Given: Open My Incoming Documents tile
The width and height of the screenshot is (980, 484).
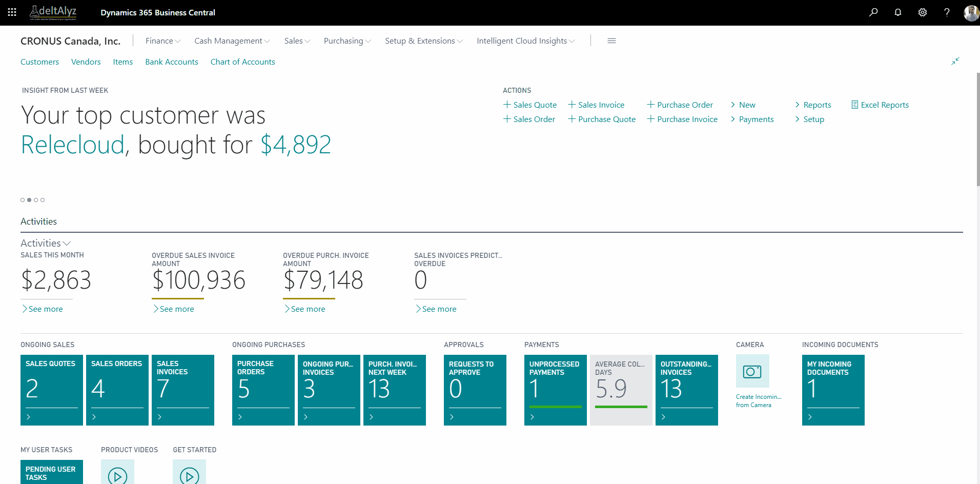Looking at the screenshot, I should coord(833,390).
